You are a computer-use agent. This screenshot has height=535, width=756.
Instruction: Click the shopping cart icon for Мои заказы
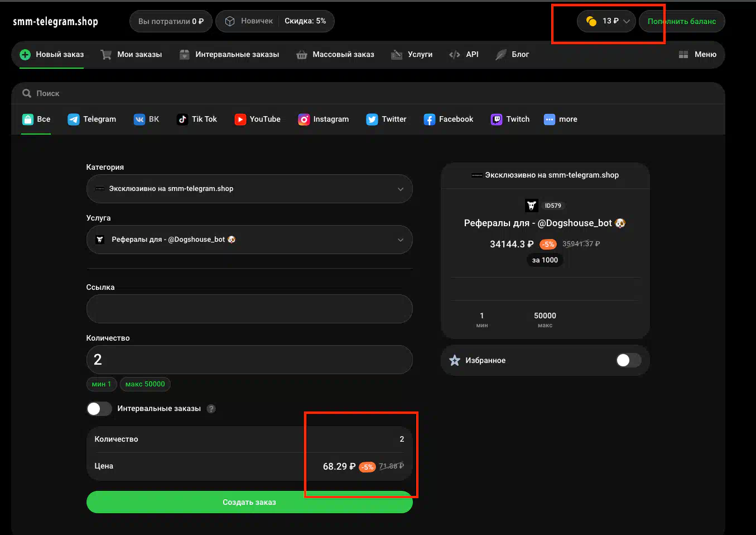[x=106, y=55]
